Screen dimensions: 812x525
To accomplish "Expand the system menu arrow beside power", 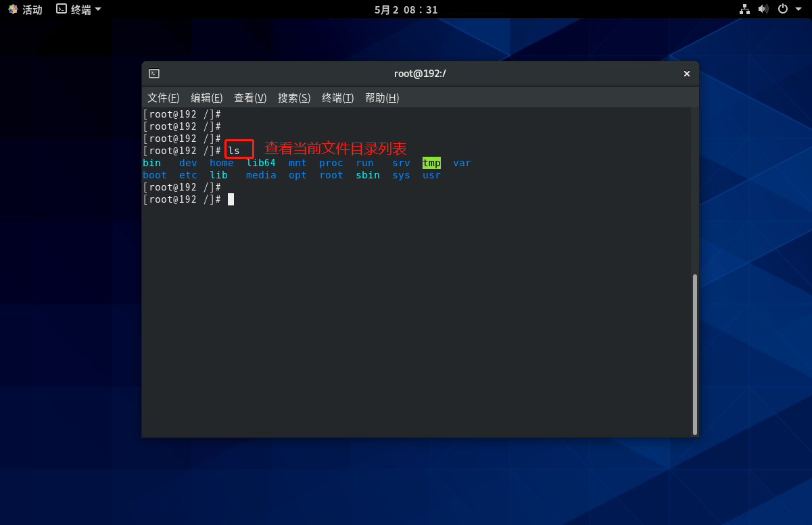I will [798, 9].
